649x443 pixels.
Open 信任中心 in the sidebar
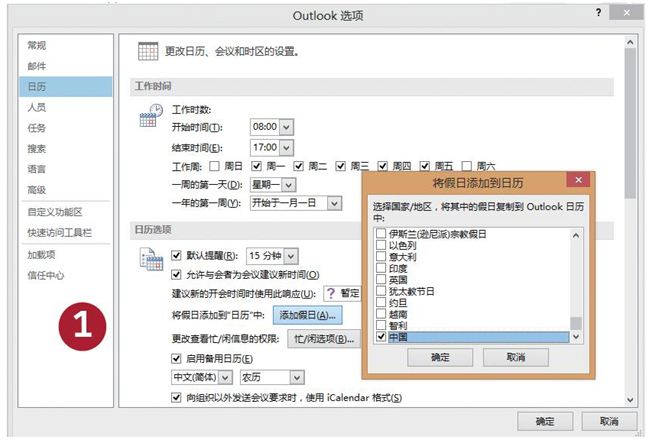65,275
